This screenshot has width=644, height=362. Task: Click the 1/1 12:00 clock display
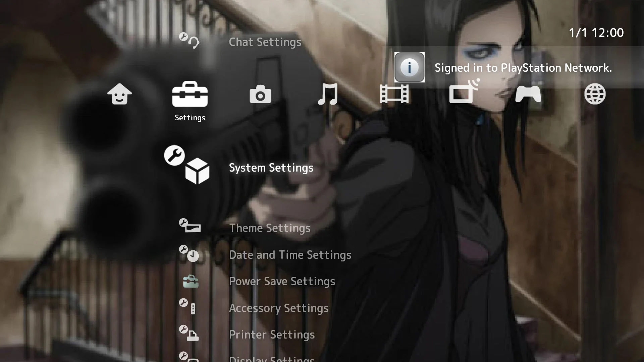point(596,33)
